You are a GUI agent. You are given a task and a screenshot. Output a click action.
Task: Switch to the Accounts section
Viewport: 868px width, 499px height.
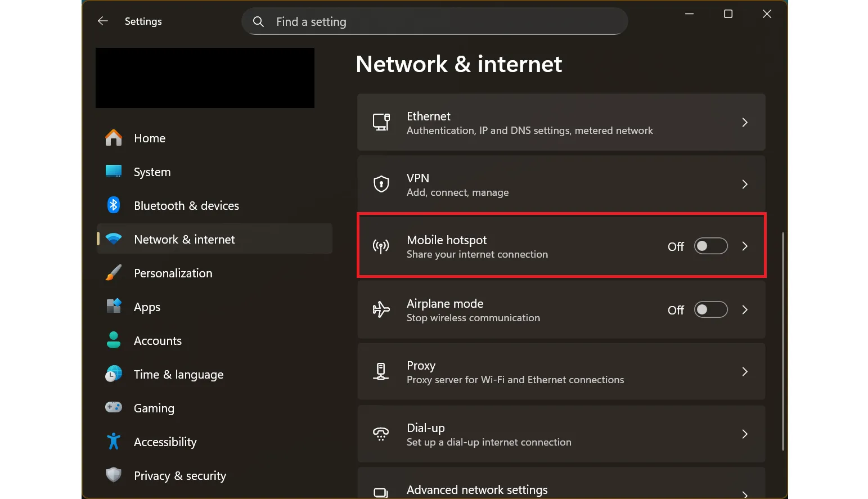coord(158,340)
